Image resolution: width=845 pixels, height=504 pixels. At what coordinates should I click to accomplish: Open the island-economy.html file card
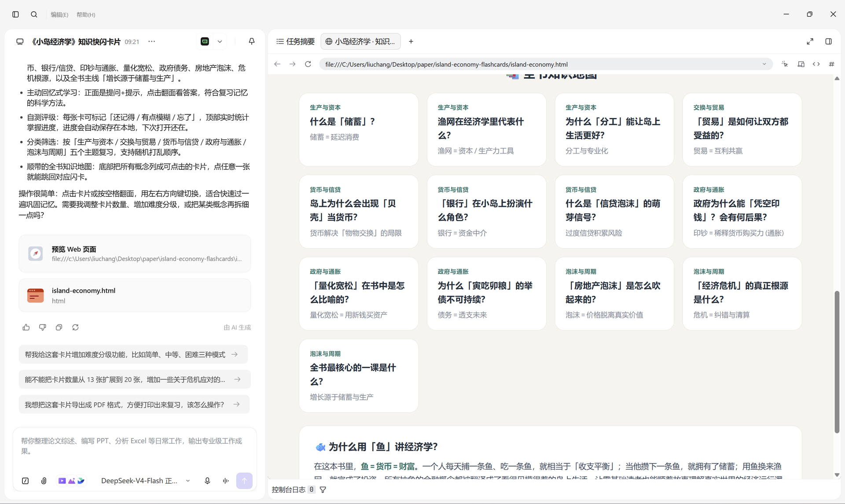pyautogui.click(x=135, y=295)
